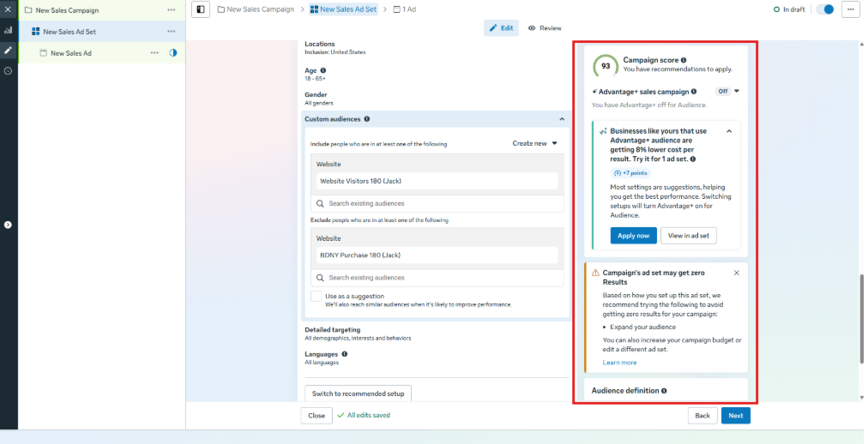Screen dimensions: 868x444
Task: Open options menu for New Sales Ad
Action: click(x=154, y=53)
